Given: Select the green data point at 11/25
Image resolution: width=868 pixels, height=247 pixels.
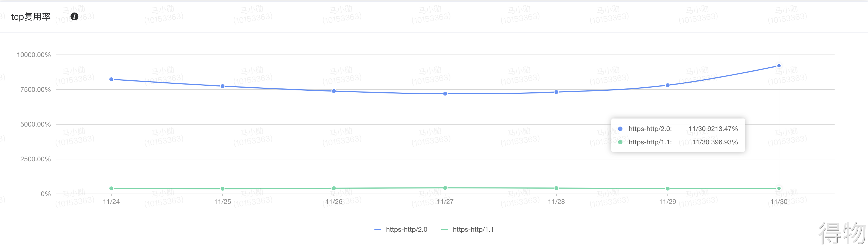Looking at the screenshot, I should (222, 189).
